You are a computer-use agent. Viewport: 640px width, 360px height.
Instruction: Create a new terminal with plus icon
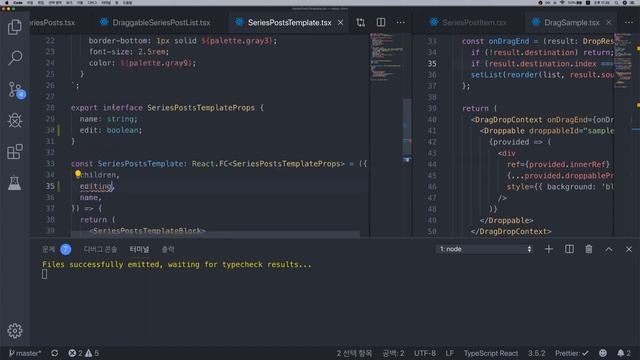[549, 249]
